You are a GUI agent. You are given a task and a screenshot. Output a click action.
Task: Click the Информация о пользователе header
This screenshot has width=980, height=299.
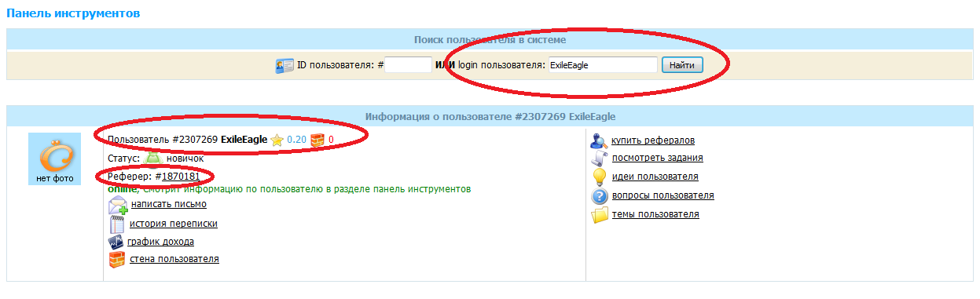pyautogui.click(x=490, y=116)
